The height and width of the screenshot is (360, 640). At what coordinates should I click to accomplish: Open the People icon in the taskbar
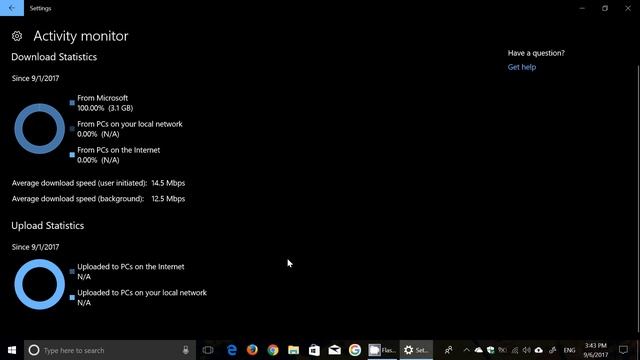[448, 350]
